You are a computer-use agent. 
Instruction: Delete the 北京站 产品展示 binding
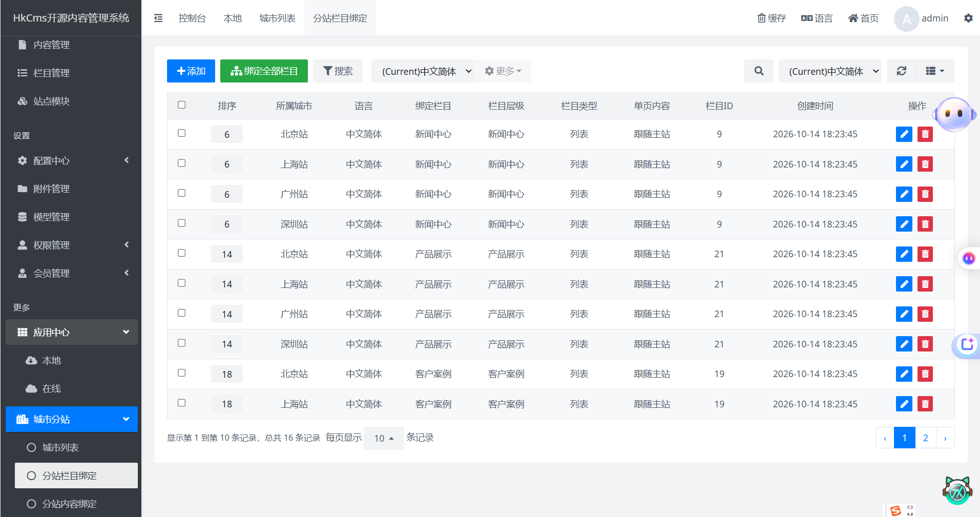point(925,254)
